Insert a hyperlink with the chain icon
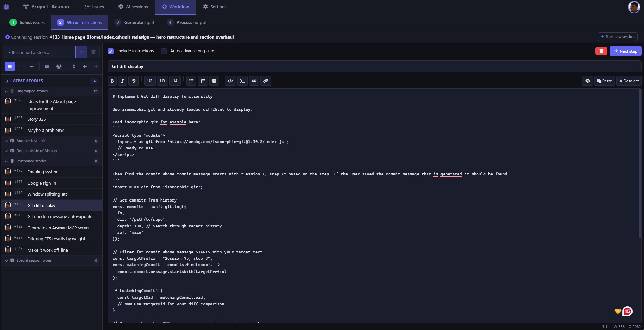Viewport: 644px width, 330px height. tap(266, 81)
